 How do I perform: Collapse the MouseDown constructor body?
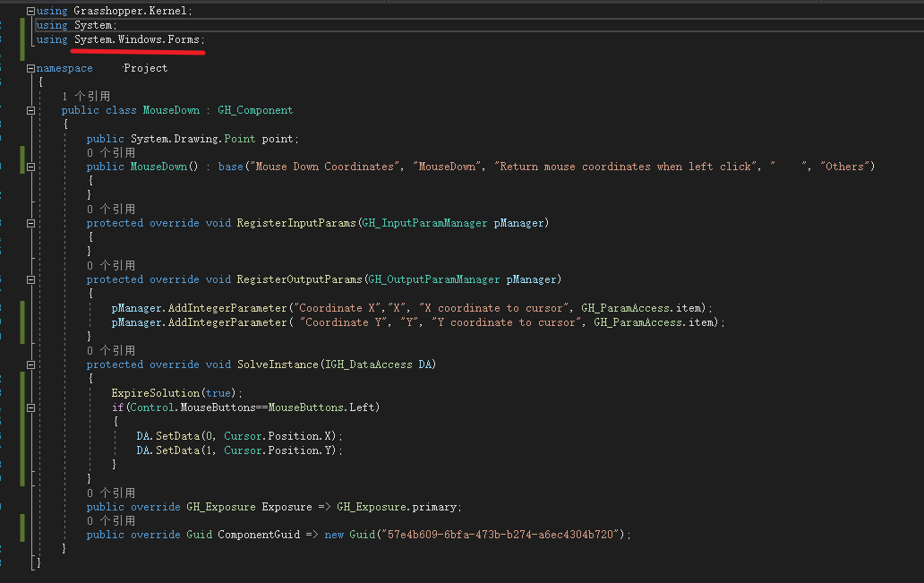(x=30, y=167)
